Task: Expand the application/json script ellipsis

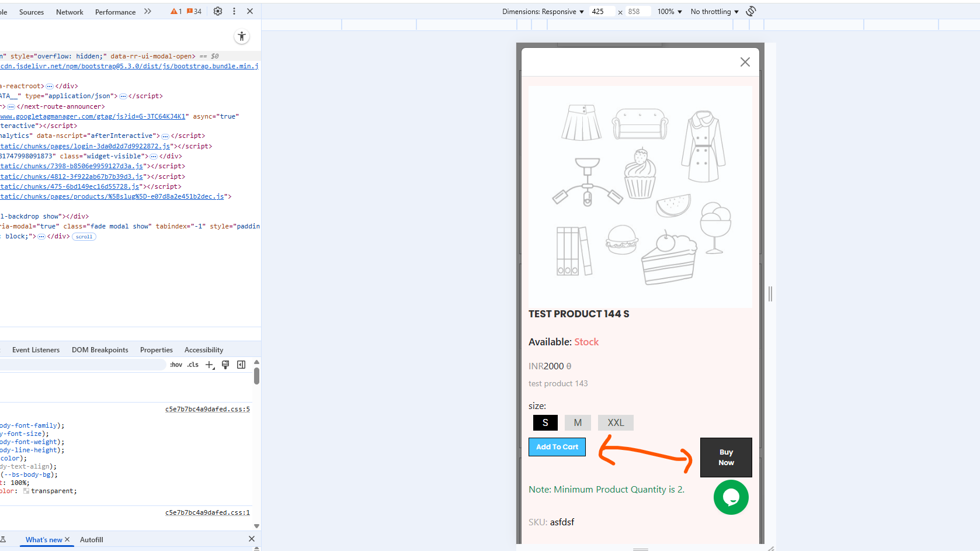Action: (123, 96)
